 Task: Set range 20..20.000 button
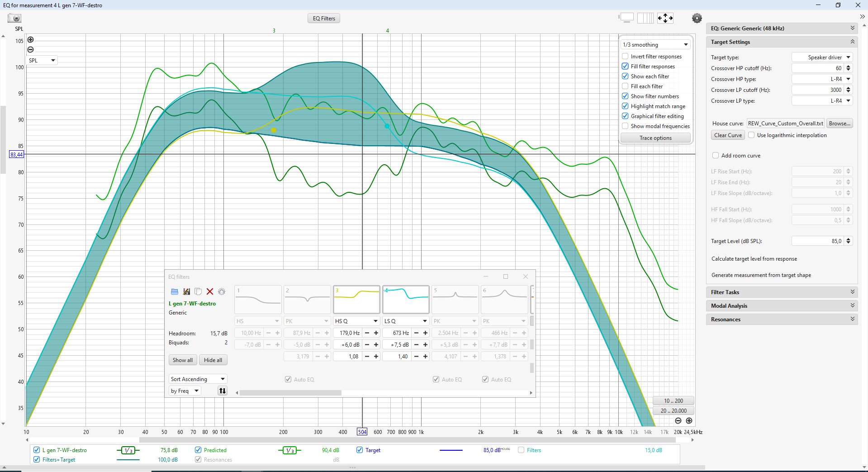coord(674,410)
